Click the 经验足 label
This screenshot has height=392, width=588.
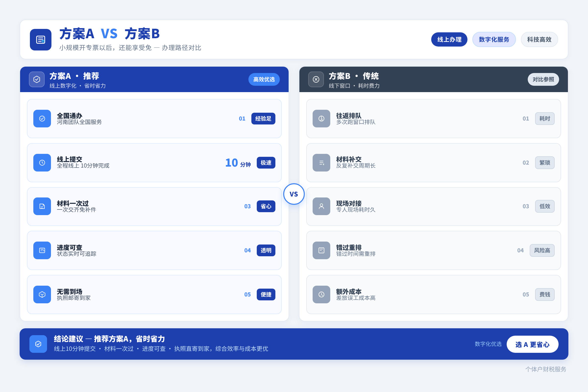(x=263, y=119)
